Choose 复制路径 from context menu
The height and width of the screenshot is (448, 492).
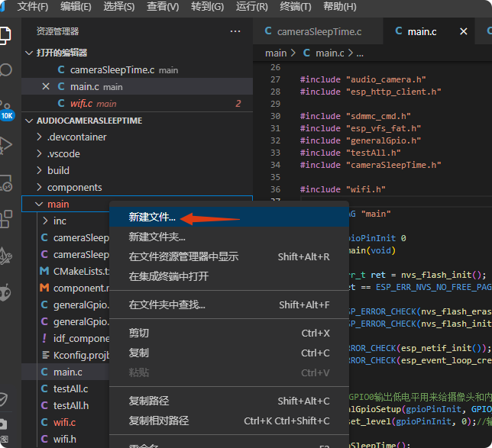point(229,401)
